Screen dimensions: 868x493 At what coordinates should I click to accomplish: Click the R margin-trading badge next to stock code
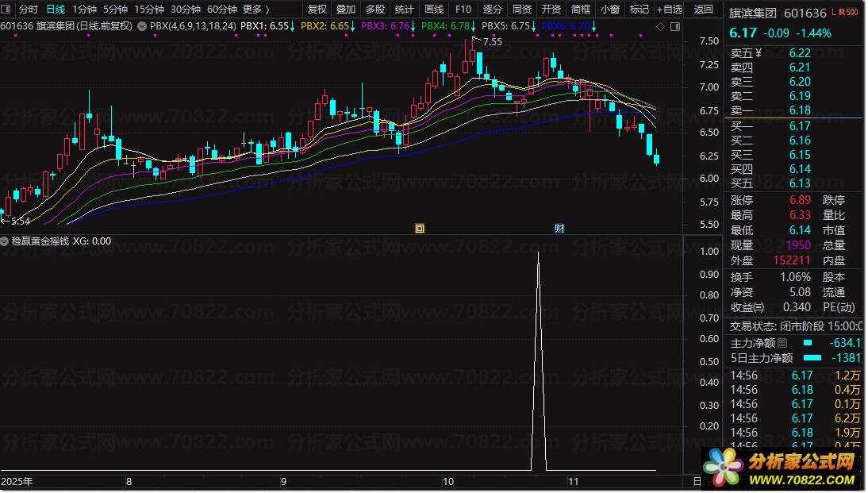(x=843, y=13)
